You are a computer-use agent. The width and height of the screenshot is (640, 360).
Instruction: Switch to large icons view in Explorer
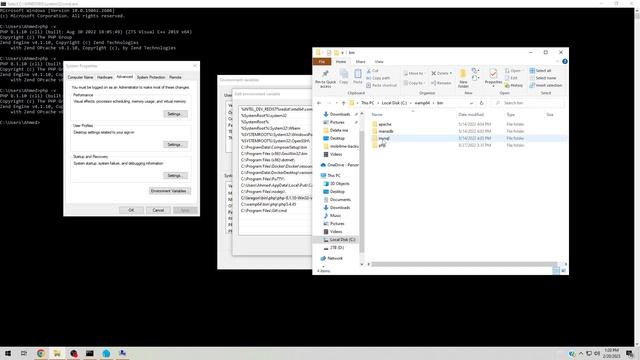pyautogui.click(x=564, y=271)
